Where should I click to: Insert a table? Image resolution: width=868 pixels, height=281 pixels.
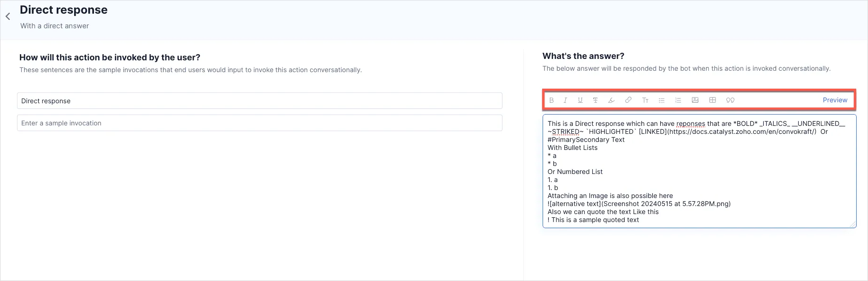(713, 100)
